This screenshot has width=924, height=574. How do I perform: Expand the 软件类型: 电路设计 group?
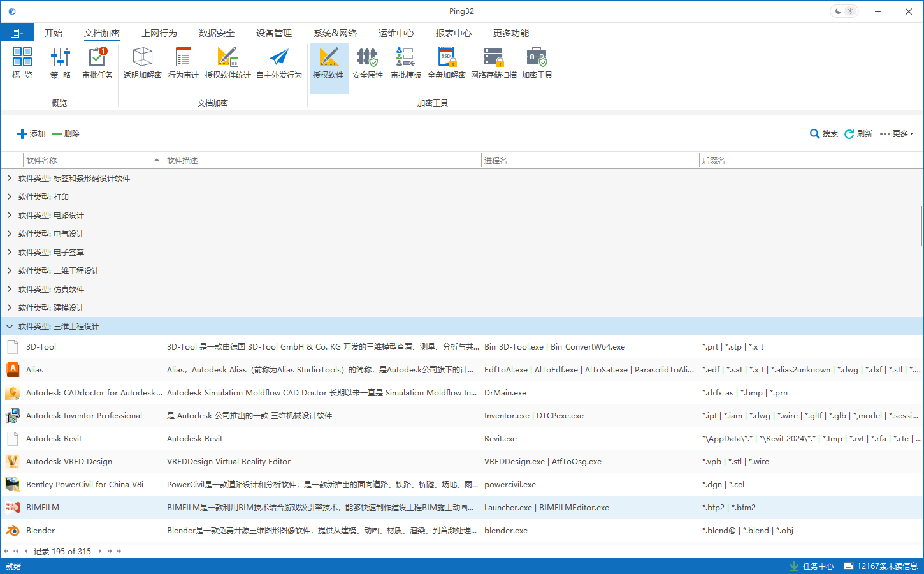coord(10,216)
